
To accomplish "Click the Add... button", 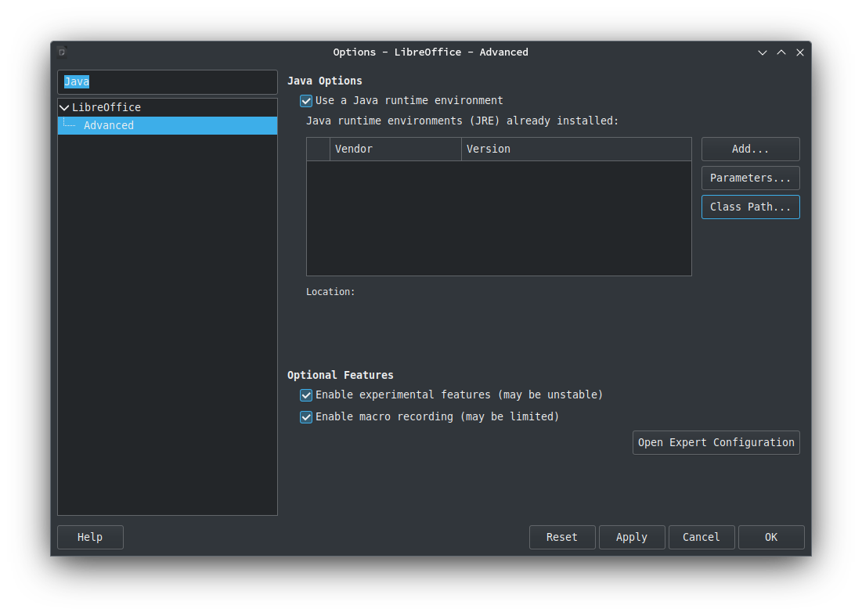I will coord(750,149).
